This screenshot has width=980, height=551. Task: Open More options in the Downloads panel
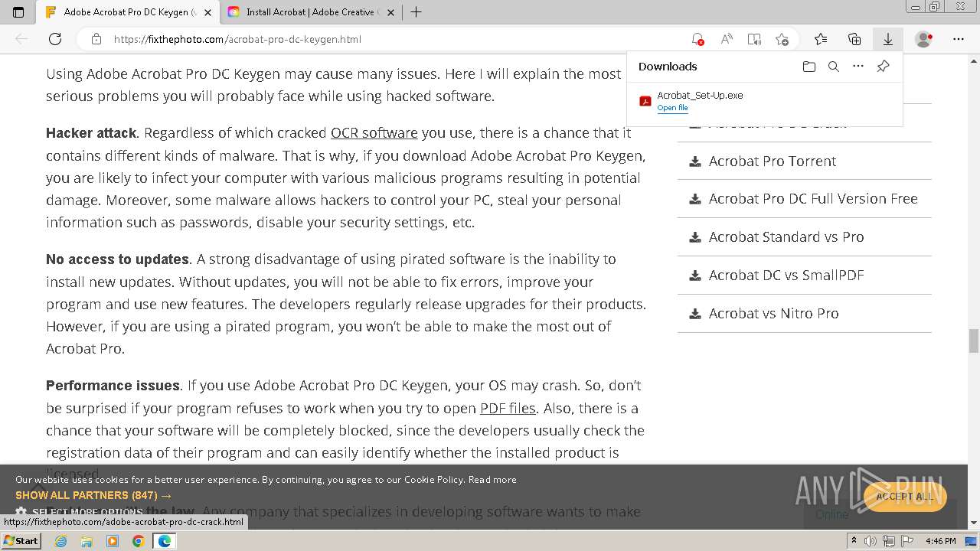tap(858, 67)
